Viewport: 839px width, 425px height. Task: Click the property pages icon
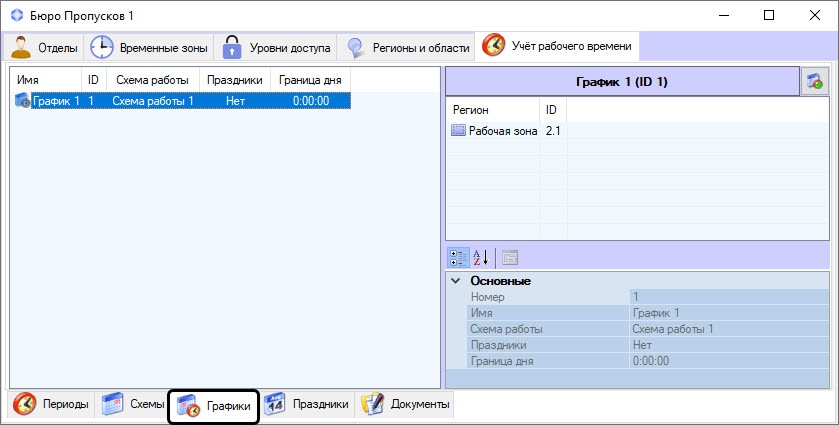point(509,257)
